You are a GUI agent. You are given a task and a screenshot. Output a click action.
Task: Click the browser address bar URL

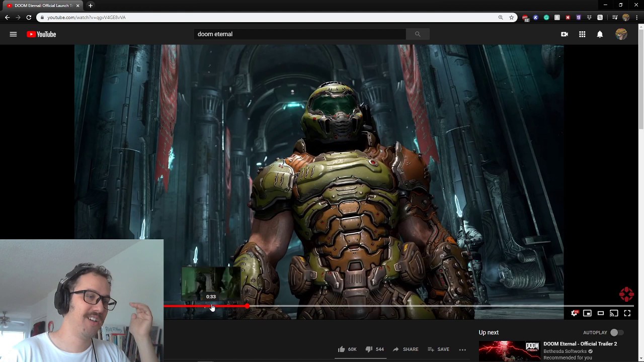pos(87,17)
